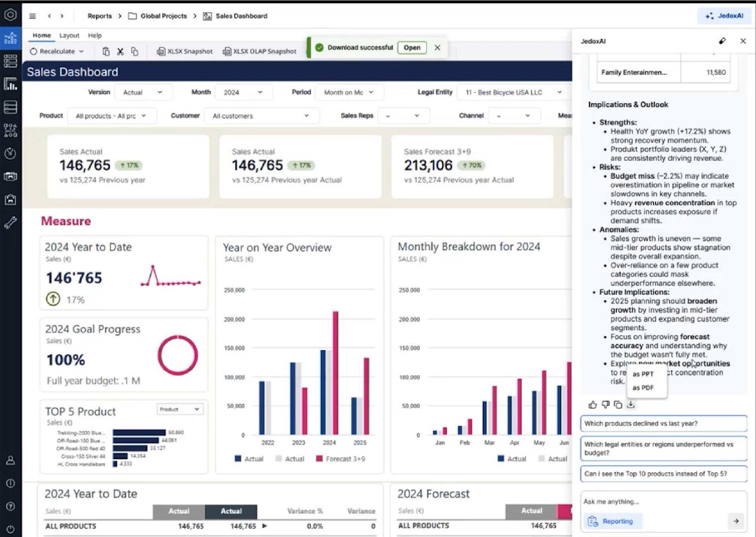Image resolution: width=756 pixels, height=537 pixels.
Task: Select the 'as PDF' export option
Action: [644, 388]
